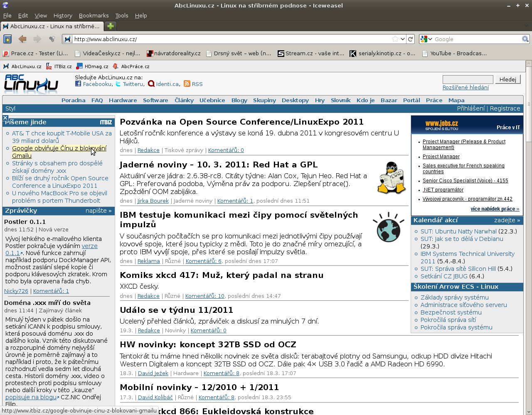This screenshot has width=532, height=415.
Task: Open Jaderné noviny article headline
Action: pos(219,165)
